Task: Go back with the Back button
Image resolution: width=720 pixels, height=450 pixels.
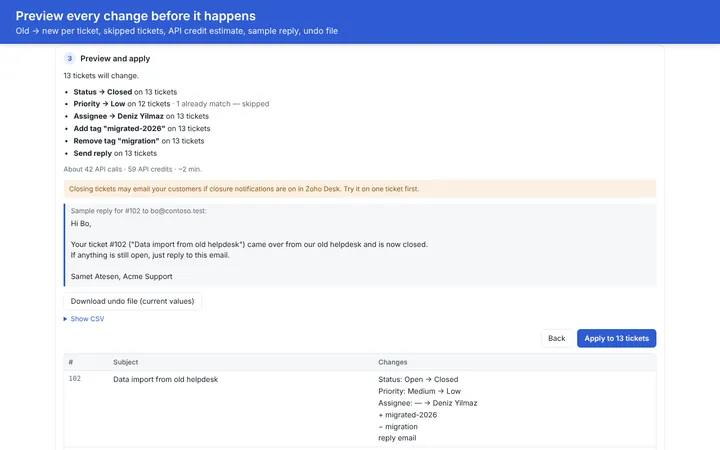Action: pos(557,338)
